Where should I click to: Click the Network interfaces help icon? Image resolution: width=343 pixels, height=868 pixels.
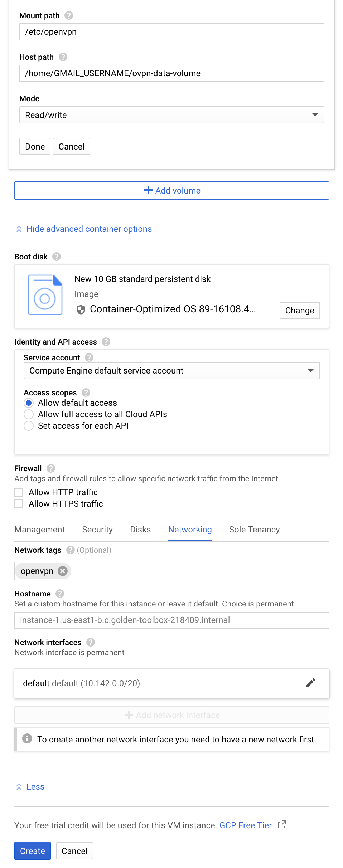(x=91, y=643)
